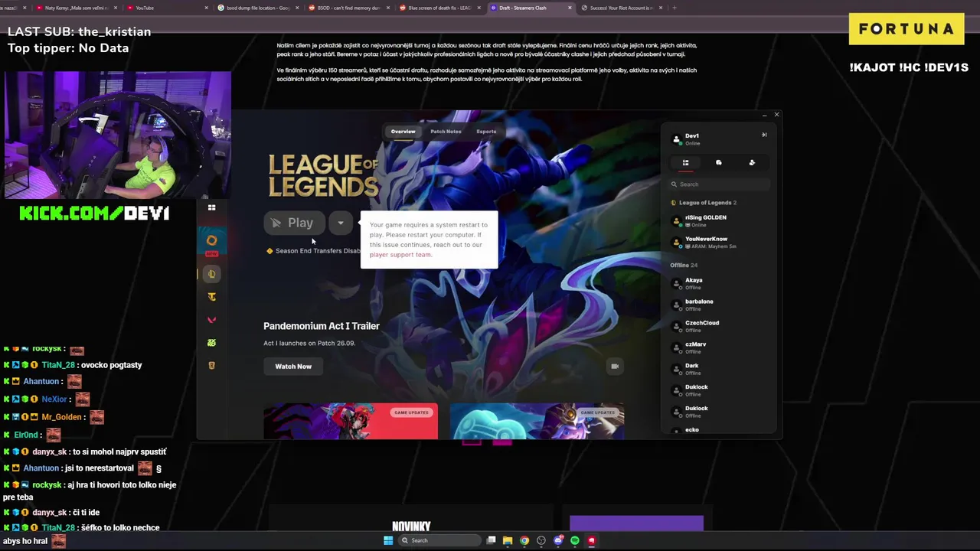Switch to BSOD can't find memory dump tab
The width and height of the screenshot is (980, 551).
tap(348, 8)
